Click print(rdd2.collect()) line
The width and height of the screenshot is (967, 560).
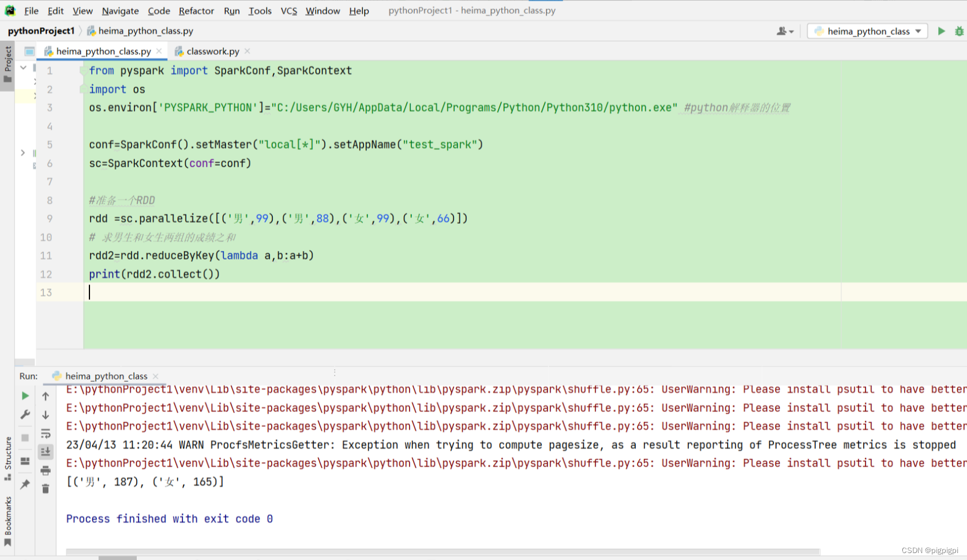click(155, 274)
